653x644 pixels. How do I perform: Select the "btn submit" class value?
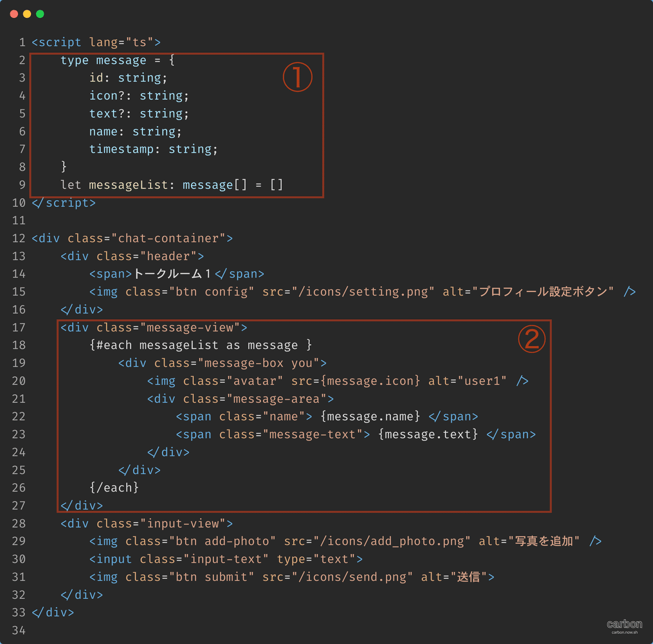[212, 577]
